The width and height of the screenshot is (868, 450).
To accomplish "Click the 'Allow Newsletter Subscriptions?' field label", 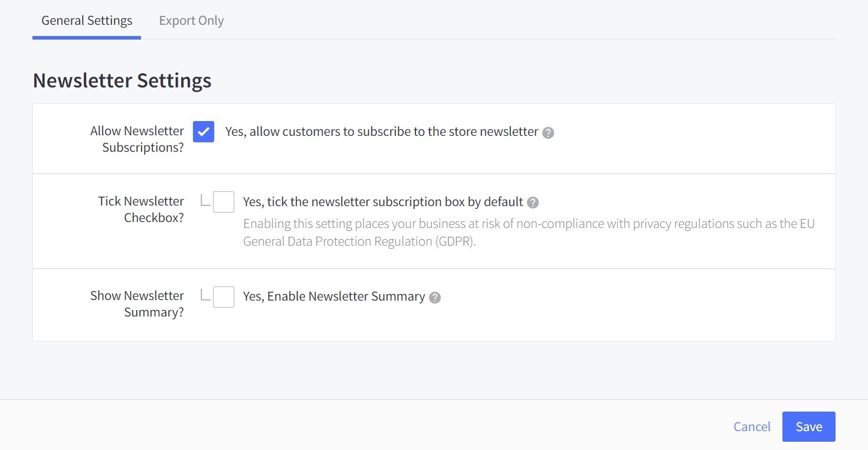I will [x=137, y=139].
